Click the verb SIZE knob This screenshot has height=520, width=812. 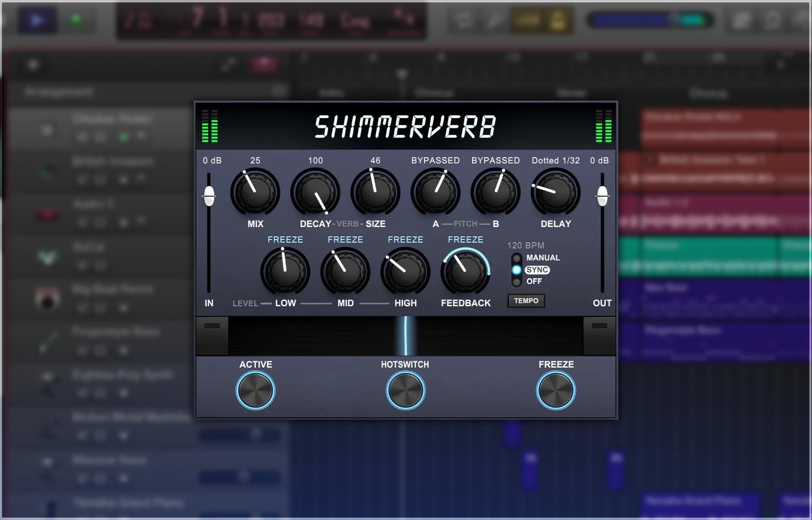[x=375, y=192]
